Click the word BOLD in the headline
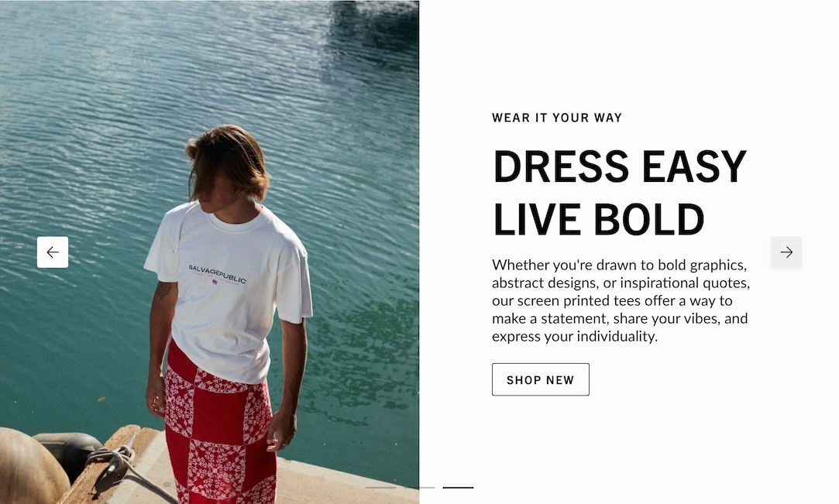839x504 pixels. pyautogui.click(x=648, y=219)
